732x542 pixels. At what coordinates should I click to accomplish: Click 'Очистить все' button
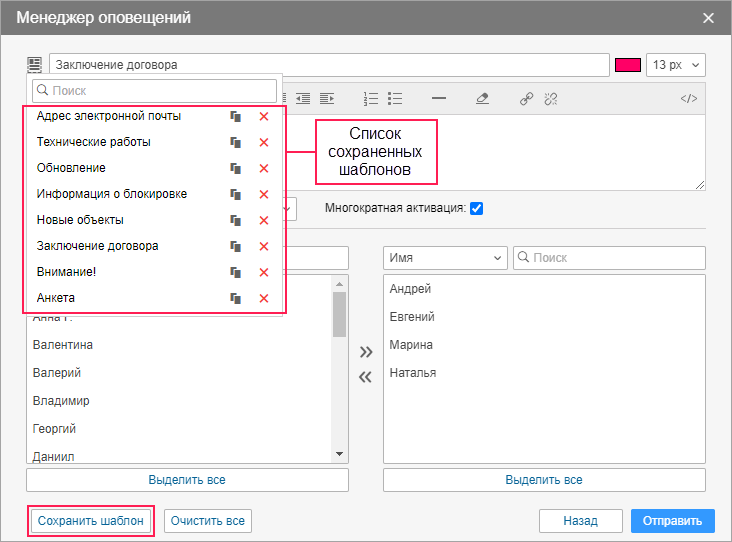click(x=208, y=521)
